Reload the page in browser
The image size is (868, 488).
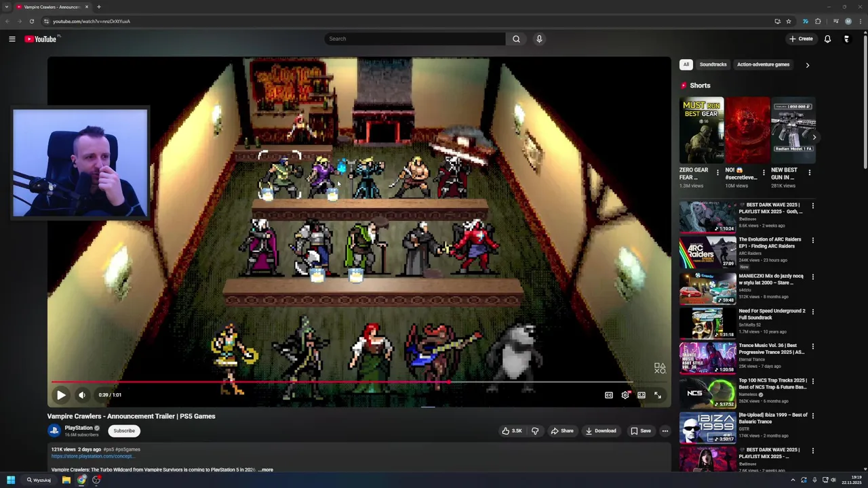pyautogui.click(x=32, y=21)
